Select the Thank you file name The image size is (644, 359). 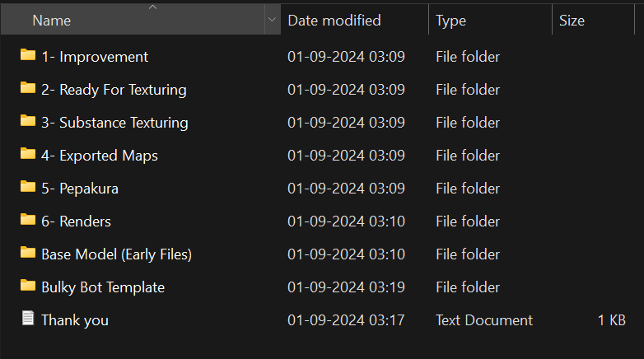(x=75, y=320)
